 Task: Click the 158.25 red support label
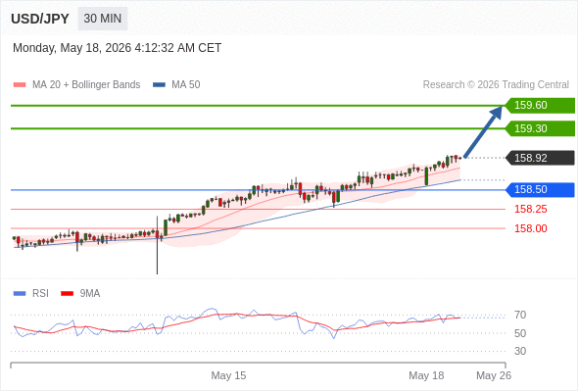coord(530,209)
